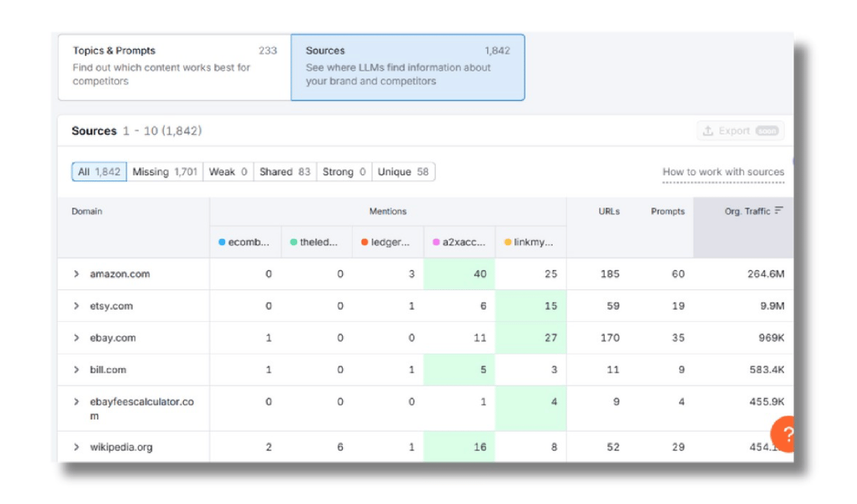Expand the wikipedia.org row
The height and width of the screenshot is (504, 857).
(x=77, y=447)
